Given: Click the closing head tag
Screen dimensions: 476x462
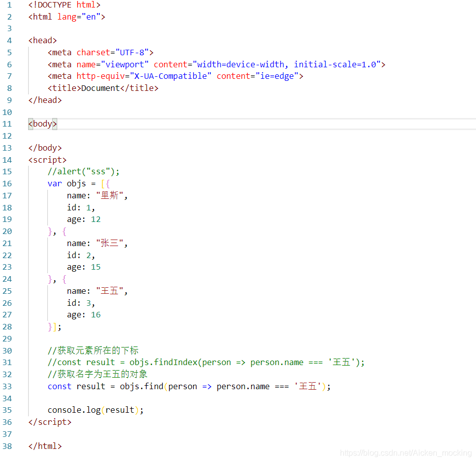Looking at the screenshot, I should click(x=45, y=100).
